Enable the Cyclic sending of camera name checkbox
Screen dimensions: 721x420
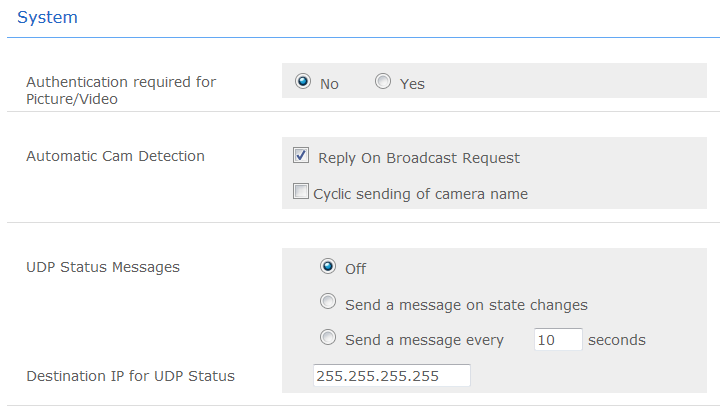coord(301,192)
